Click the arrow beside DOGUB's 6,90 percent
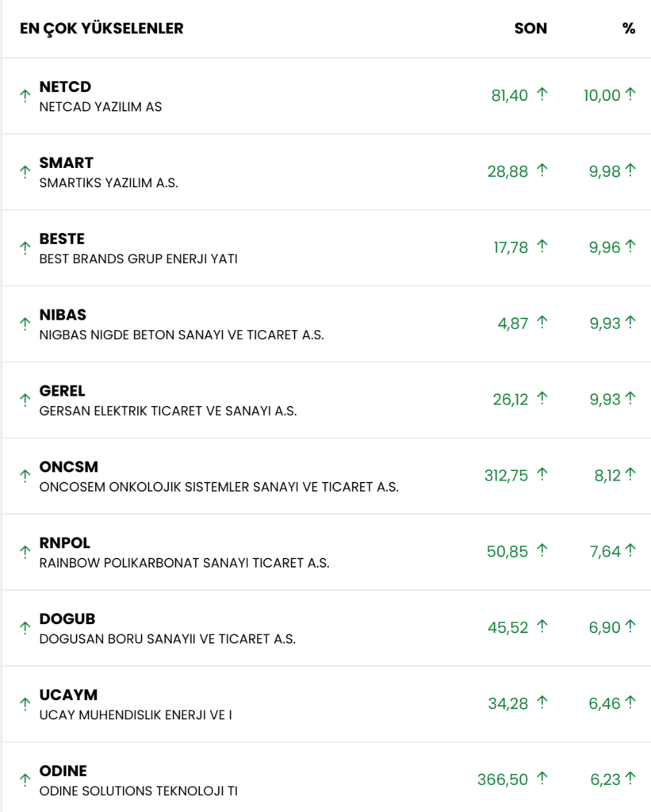 pos(630,626)
